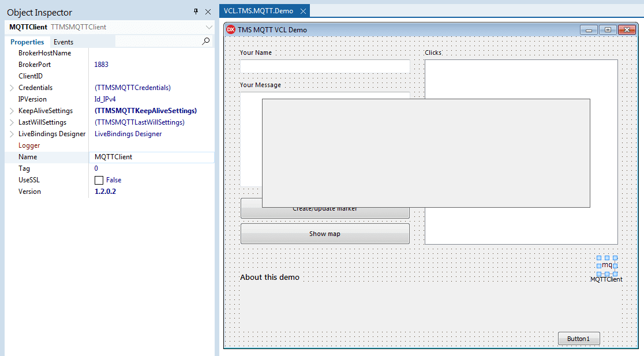The image size is (644, 356).
Task: Pin the Object Inspector panel
Action: [196, 12]
